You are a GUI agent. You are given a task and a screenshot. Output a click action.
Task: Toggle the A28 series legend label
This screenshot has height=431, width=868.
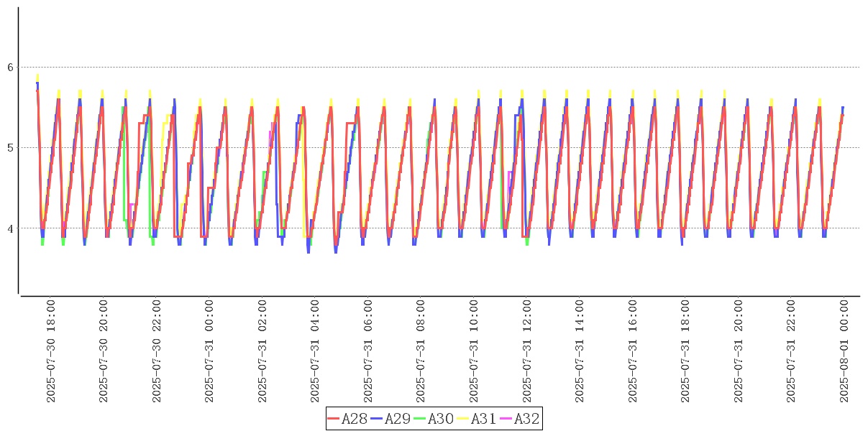[x=354, y=419]
